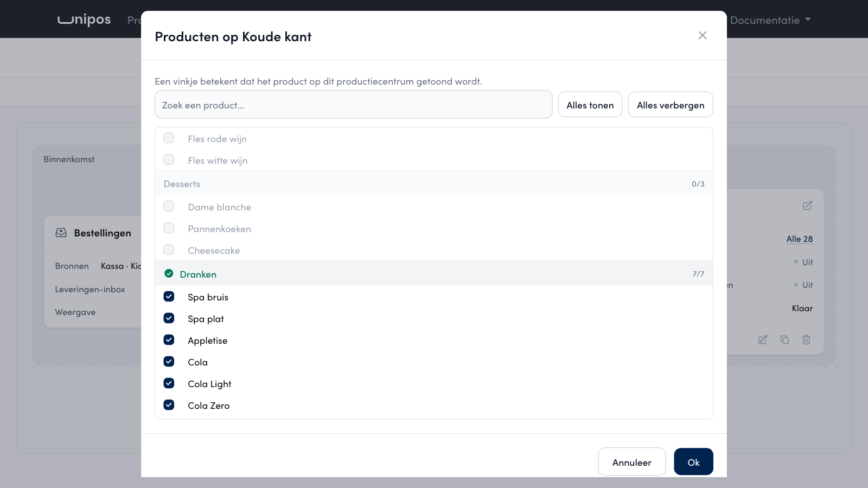Open the Documentatie dropdown menu
868x488 pixels.
coord(770,20)
